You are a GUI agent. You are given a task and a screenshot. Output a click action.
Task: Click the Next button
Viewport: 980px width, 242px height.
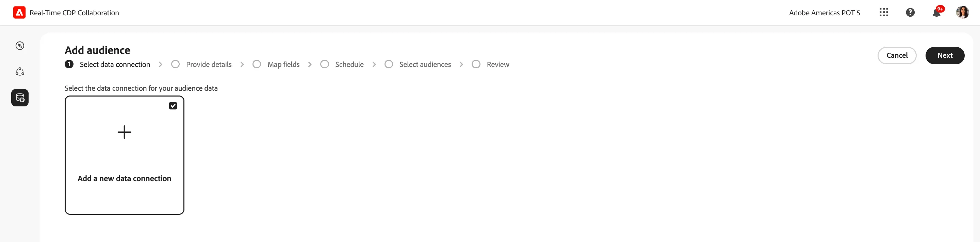(945, 55)
